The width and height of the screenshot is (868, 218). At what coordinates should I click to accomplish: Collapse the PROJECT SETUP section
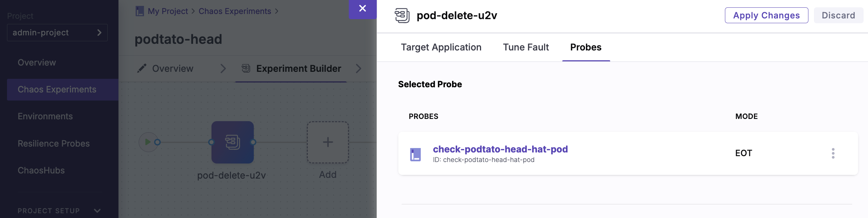tap(97, 211)
